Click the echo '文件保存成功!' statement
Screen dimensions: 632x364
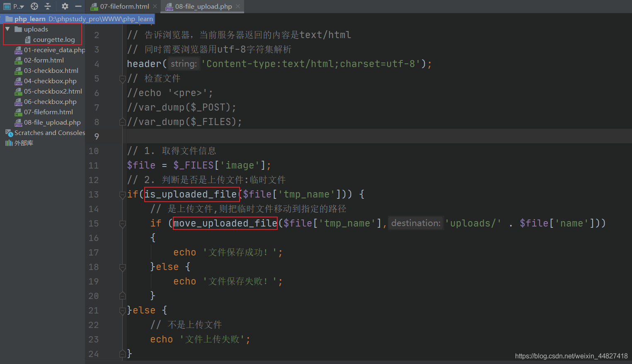click(x=228, y=252)
